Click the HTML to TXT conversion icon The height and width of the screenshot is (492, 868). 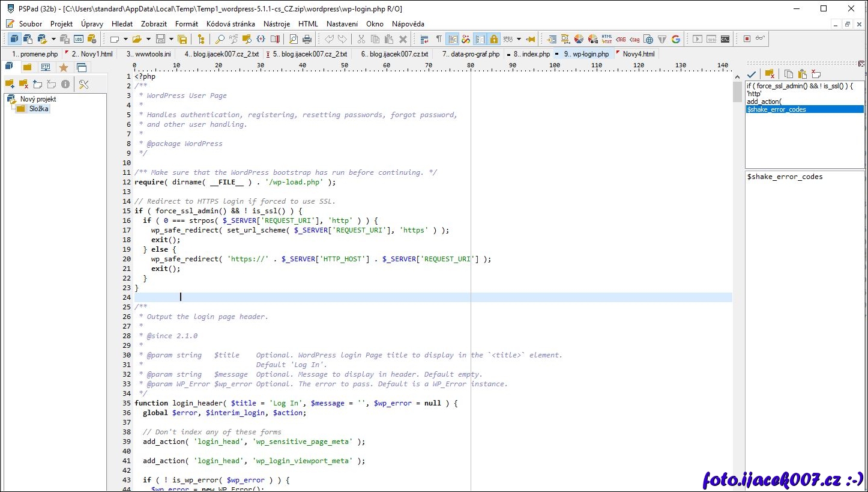click(607, 39)
